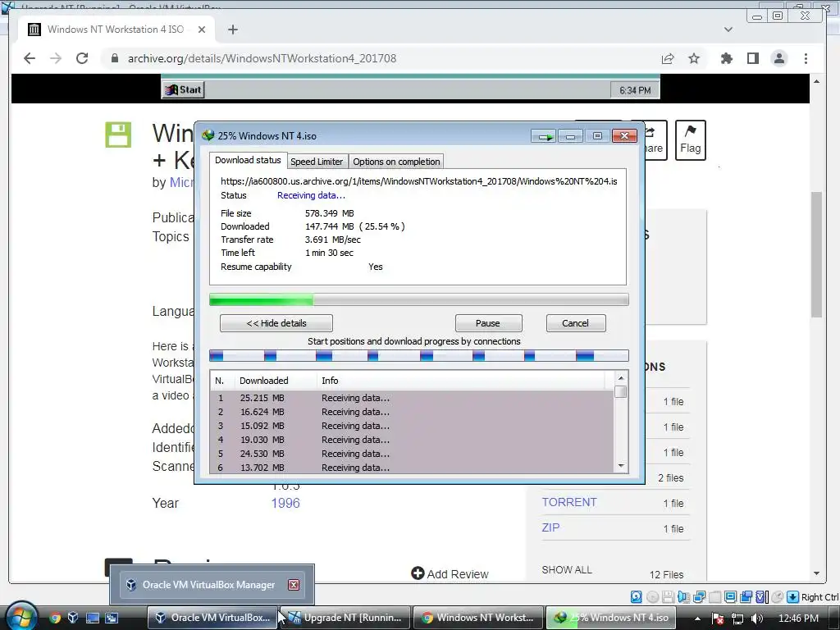This screenshot has width=840, height=630.
Task: Open the Chrome extensions puzzle icon
Action: [x=727, y=58]
